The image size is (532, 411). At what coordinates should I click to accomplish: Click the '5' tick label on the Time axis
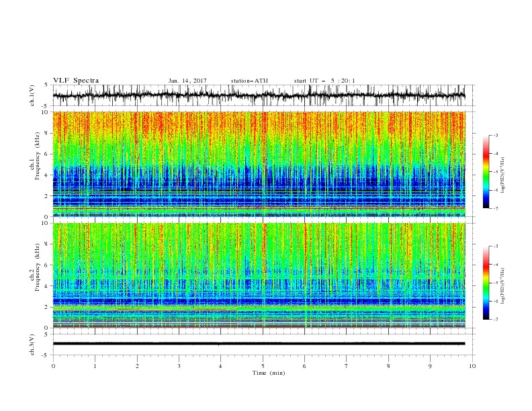click(263, 366)
